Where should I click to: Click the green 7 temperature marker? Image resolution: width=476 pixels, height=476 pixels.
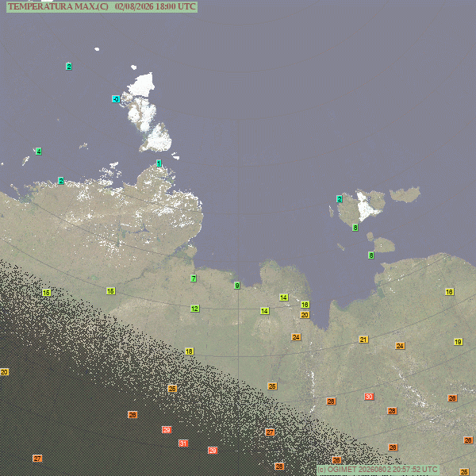194,278
